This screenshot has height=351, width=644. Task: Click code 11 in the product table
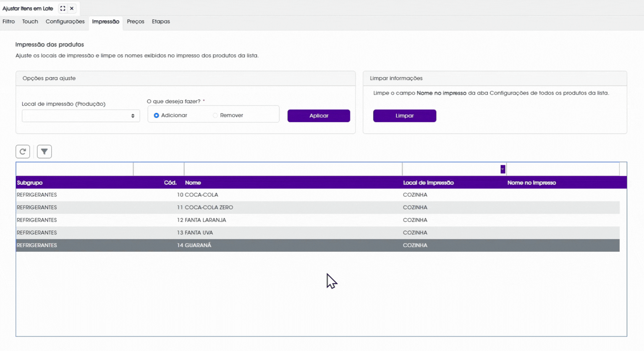[x=180, y=207]
